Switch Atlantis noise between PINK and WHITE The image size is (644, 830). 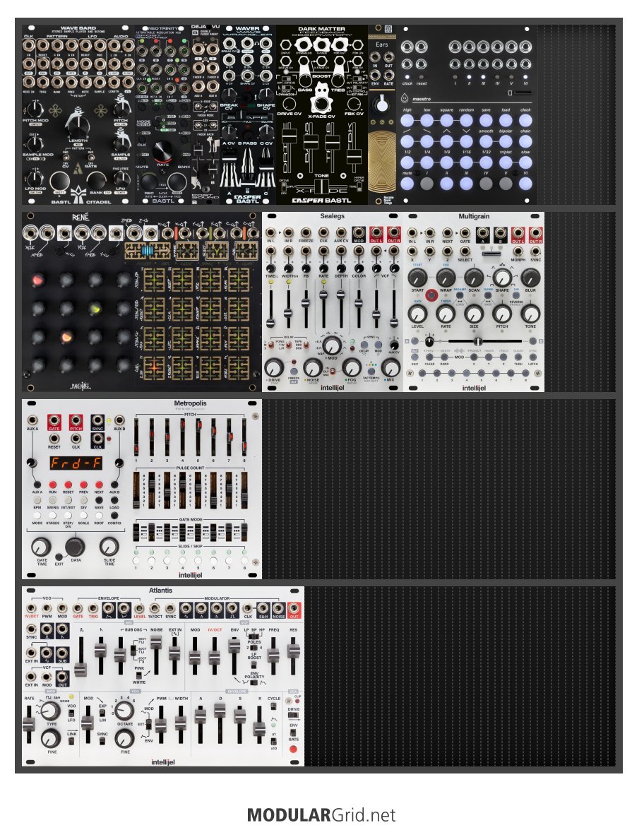pos(139,675)
